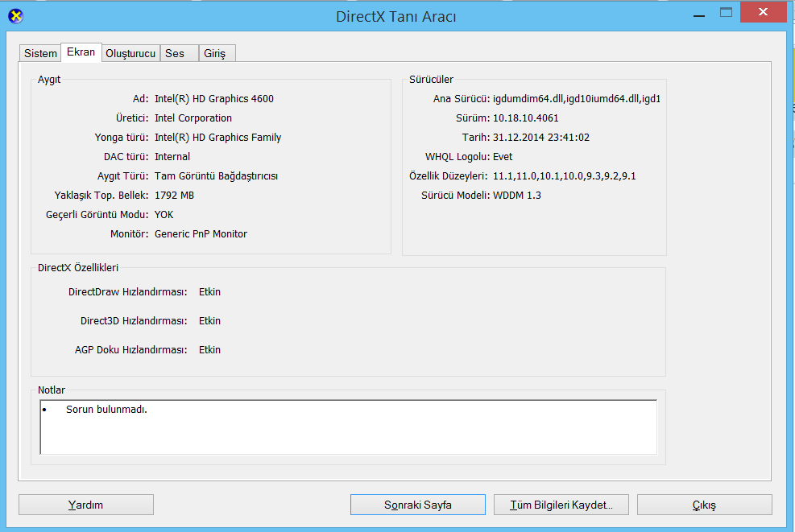Click the DAC türü label

(126, 157)
